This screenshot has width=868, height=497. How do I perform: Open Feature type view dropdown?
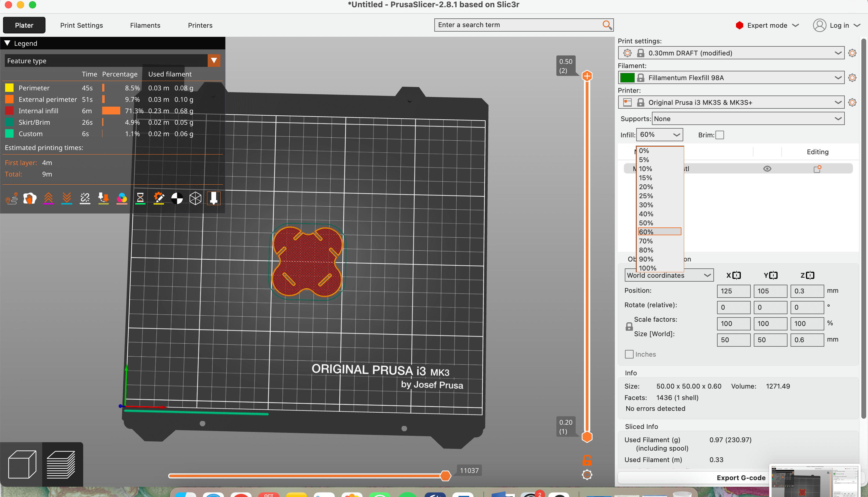214,61
